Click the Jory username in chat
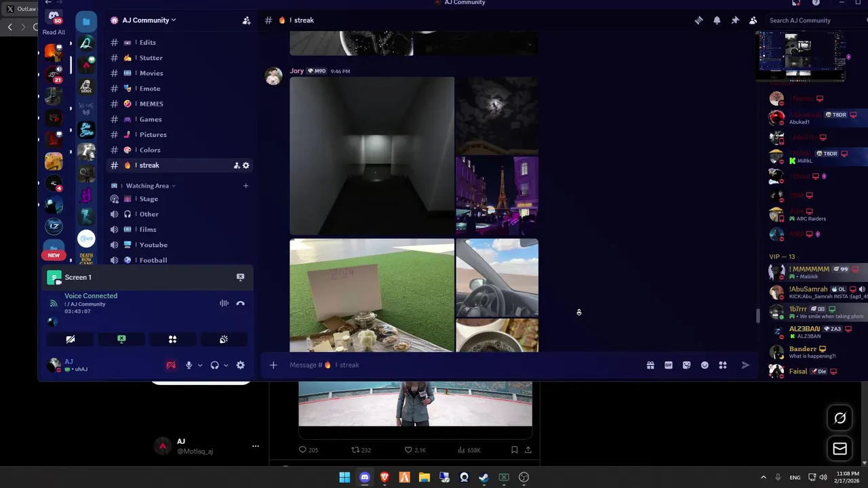 pos(297,70)
